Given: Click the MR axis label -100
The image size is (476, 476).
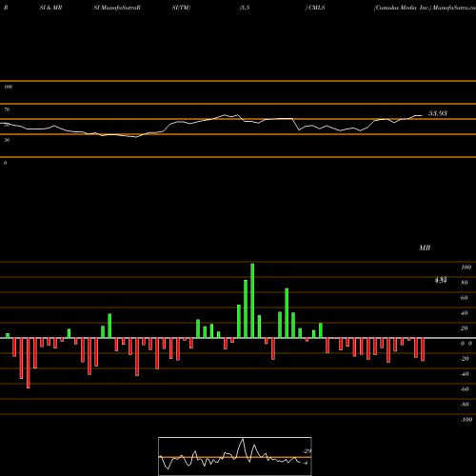Looking at the screenshot, I should click(x=466, y=420).
